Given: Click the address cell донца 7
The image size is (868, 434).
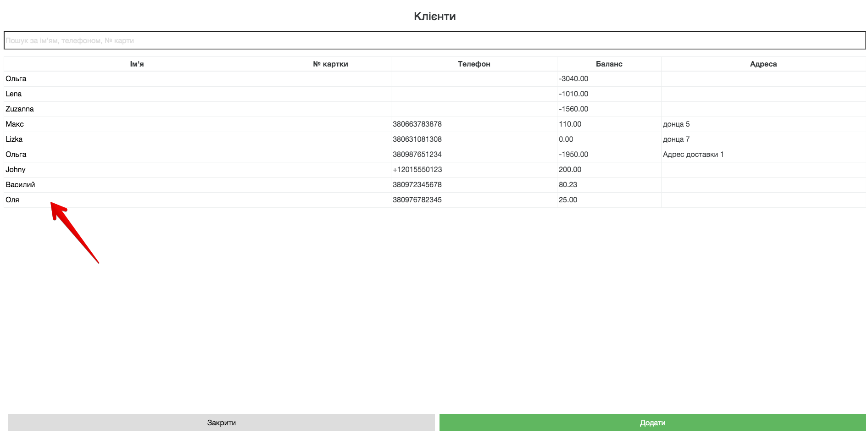Looking at the screenshot, I should (676, 139).
